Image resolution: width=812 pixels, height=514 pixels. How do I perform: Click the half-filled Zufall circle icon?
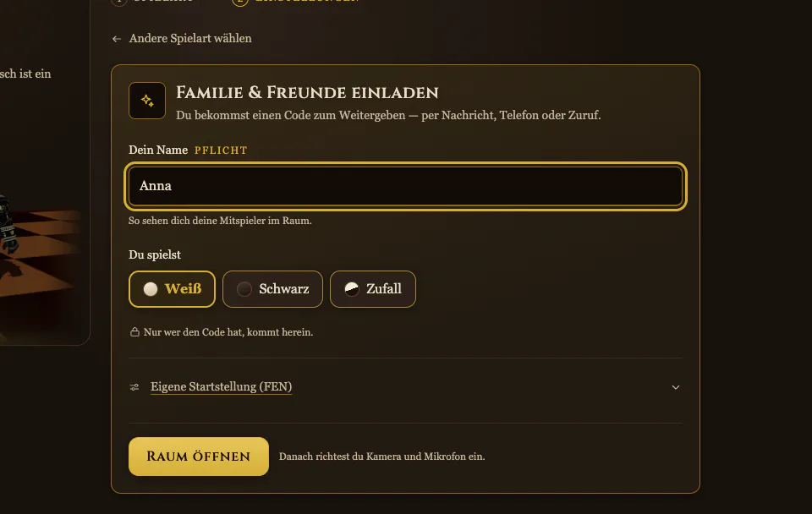pyautogui.click(x=352, y=289)
